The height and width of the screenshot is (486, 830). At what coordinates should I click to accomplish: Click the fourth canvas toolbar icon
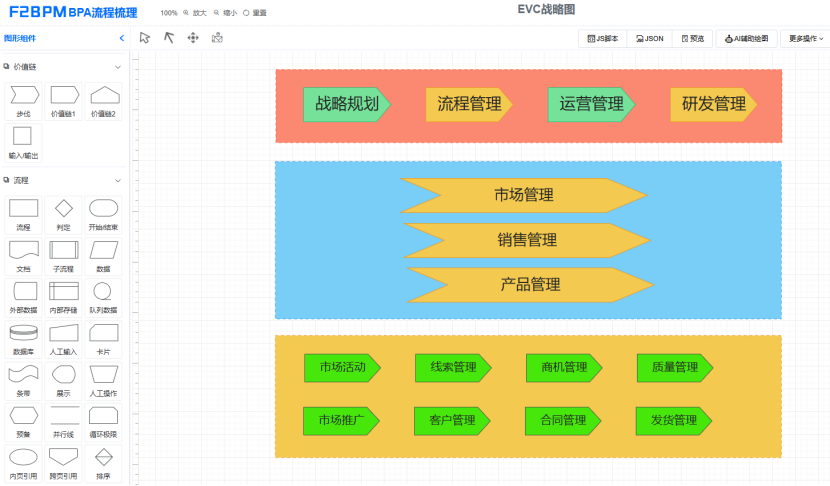pos(217,38)
